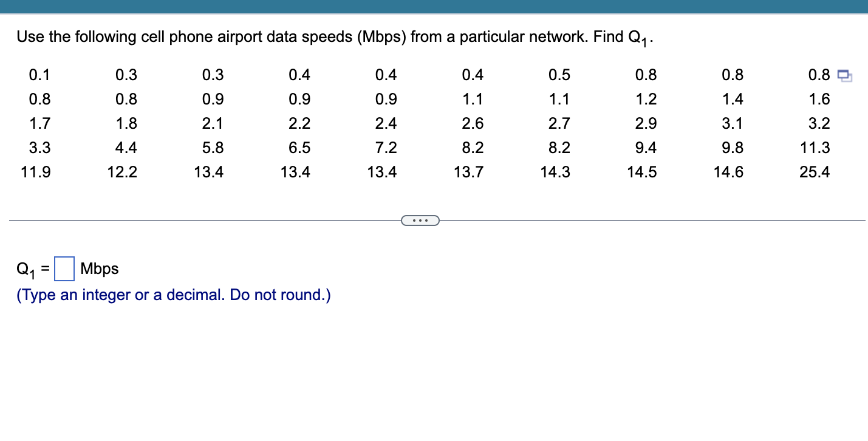Select the minimum value 0.1 in the table
This screenshot has width=868, height=441.
coord(39,75)
